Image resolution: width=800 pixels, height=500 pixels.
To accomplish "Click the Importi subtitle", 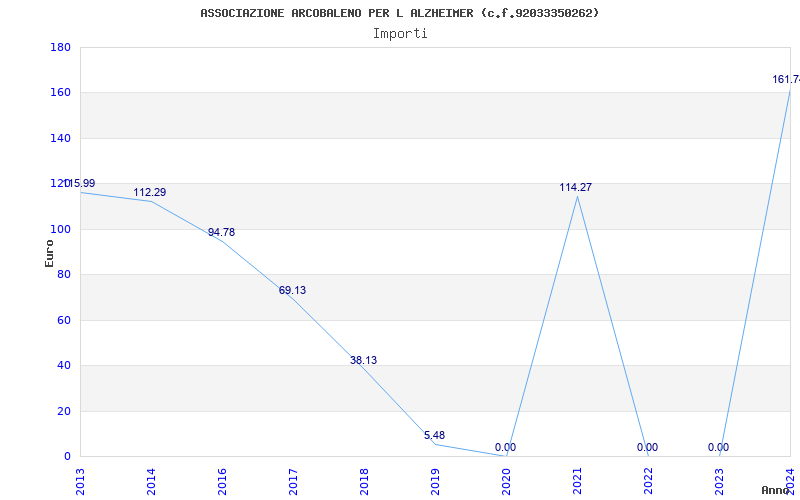I will pos(400,34).
